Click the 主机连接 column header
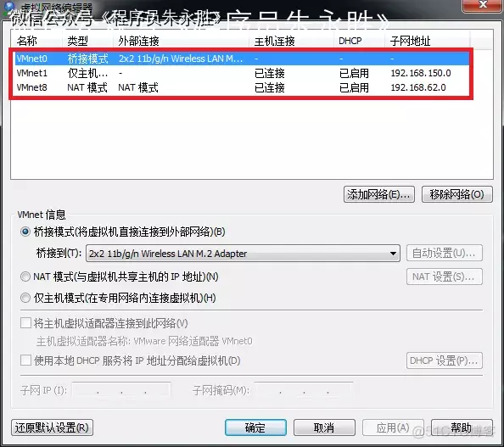Viewport: 504px width, 447px height. (x=291, y=41)
